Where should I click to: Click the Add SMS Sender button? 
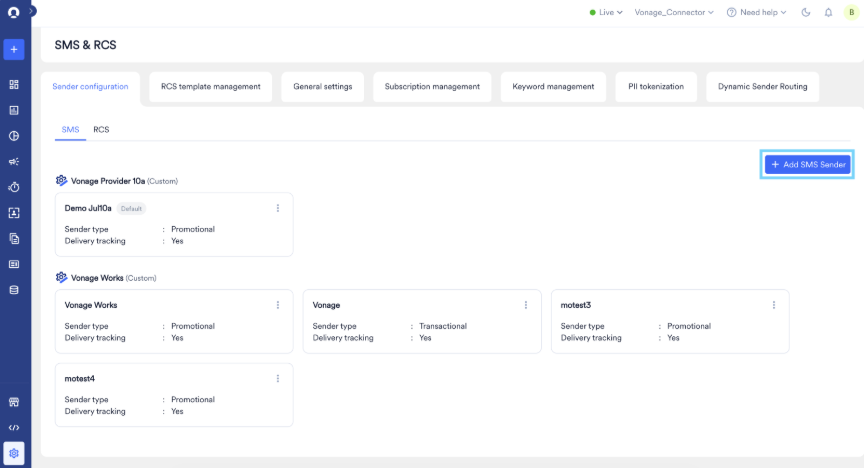807,164
